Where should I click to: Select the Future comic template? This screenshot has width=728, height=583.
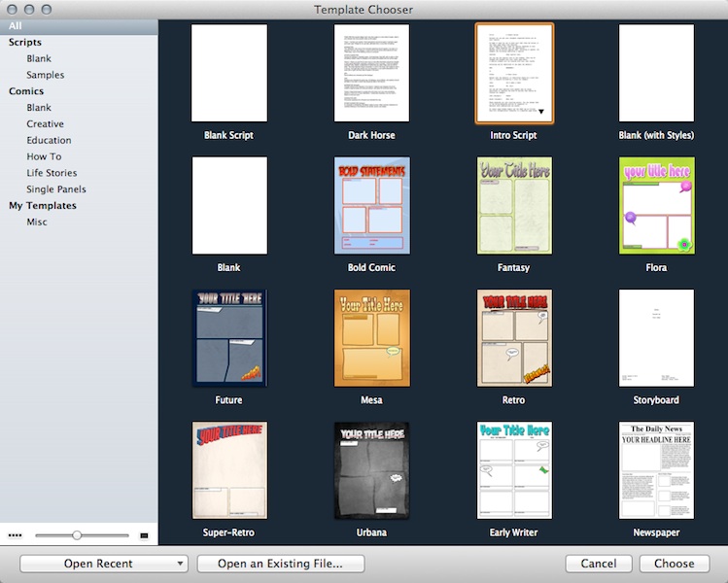(229, 337)
